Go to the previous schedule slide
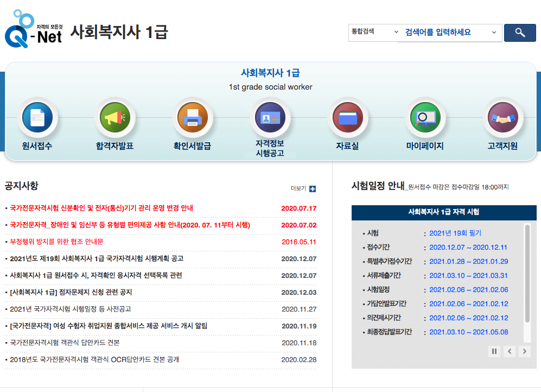This screenshot has height=392, width=541. pos(509,351)
